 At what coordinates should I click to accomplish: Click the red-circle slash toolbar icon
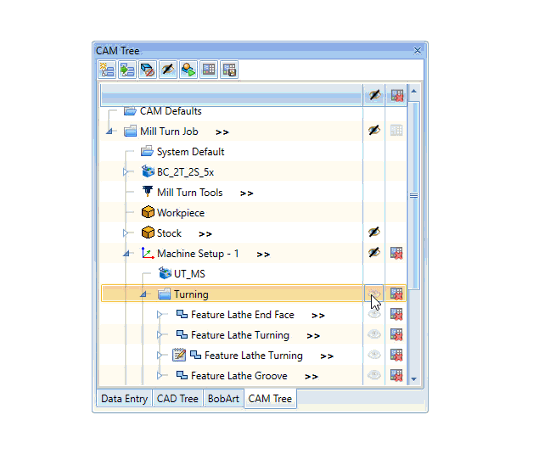click(148, 69)
